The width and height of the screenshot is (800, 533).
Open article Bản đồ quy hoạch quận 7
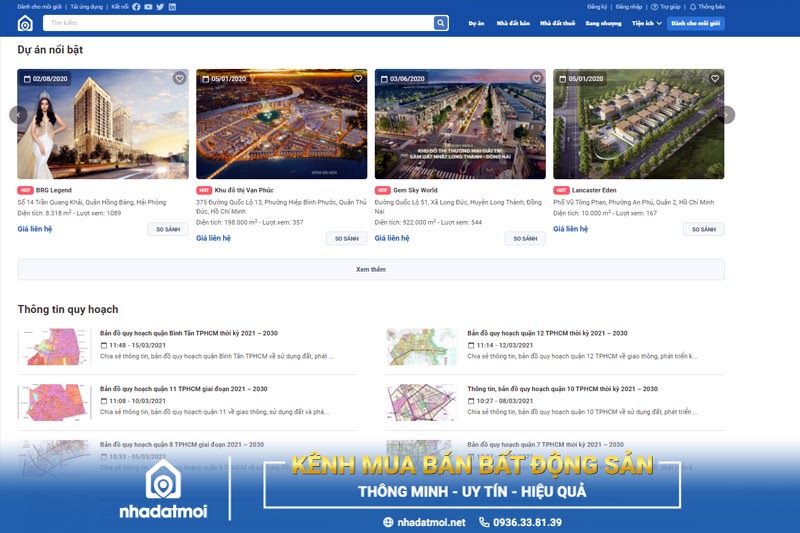point(545,445)
